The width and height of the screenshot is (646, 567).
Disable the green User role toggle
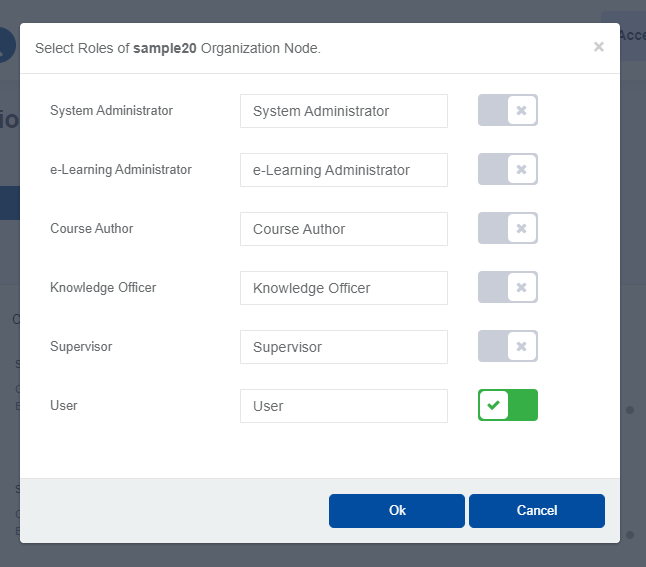[x=508, y=405]
